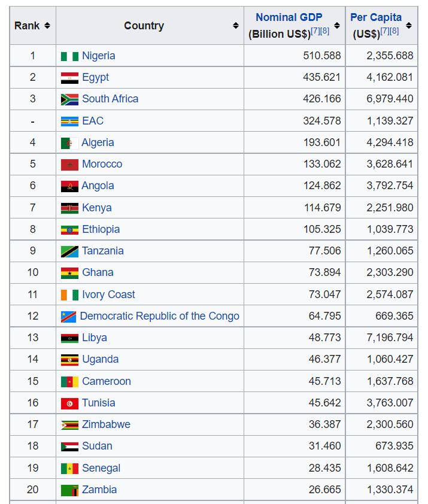Click the Libya flag icon

(69, 338)
